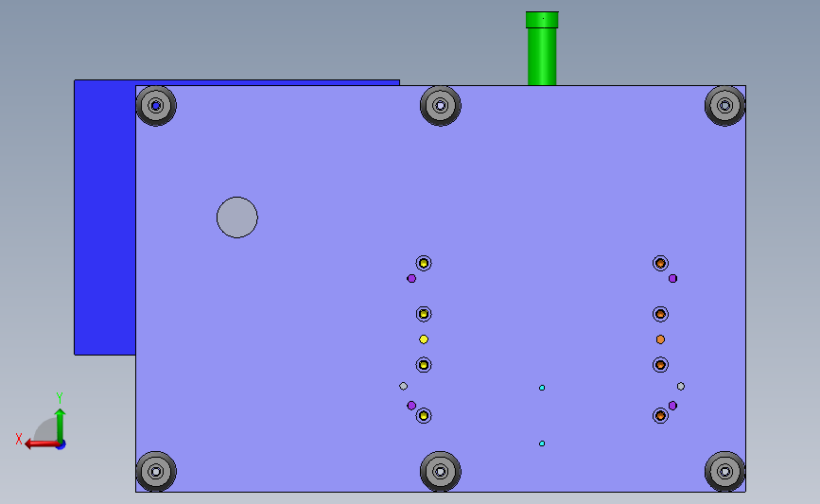The width and height of the screenshot is (820, 504).
Task: Pick the top-right corner bolt
Action: (x=724, y=106)
